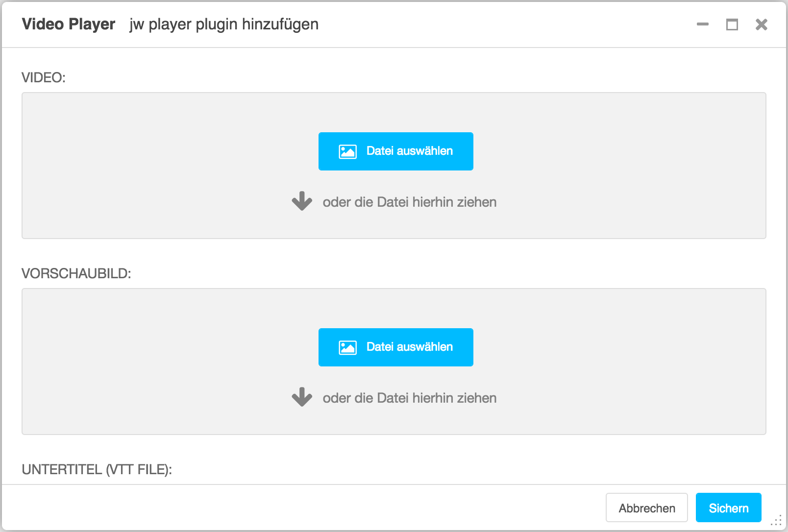Cancel the dialog with Abbrechen
The width and height of the screenshot is (788, 532).
coord(646,508)
